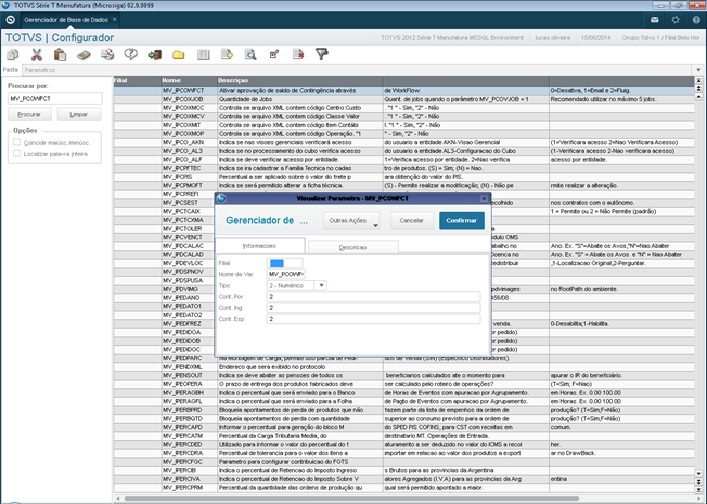Click the Cut scissors icon
707x504 pixels.
(x=36, y=55)
